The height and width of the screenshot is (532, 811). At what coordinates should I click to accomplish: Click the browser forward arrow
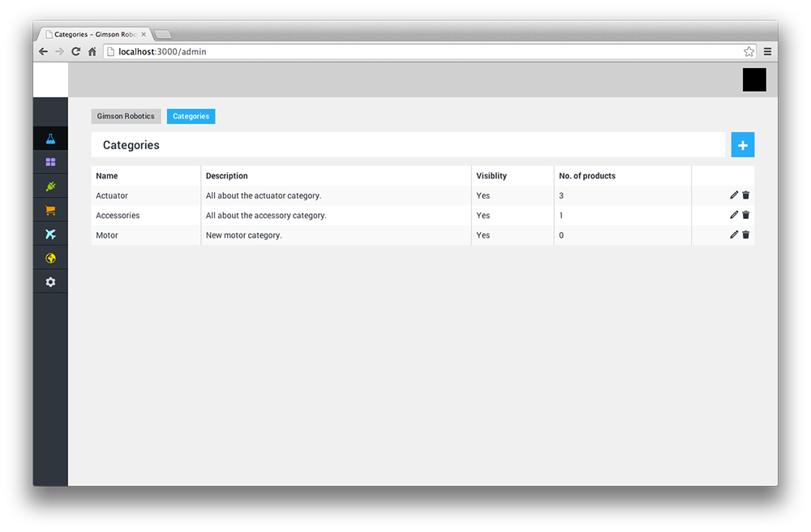point(59,52)
